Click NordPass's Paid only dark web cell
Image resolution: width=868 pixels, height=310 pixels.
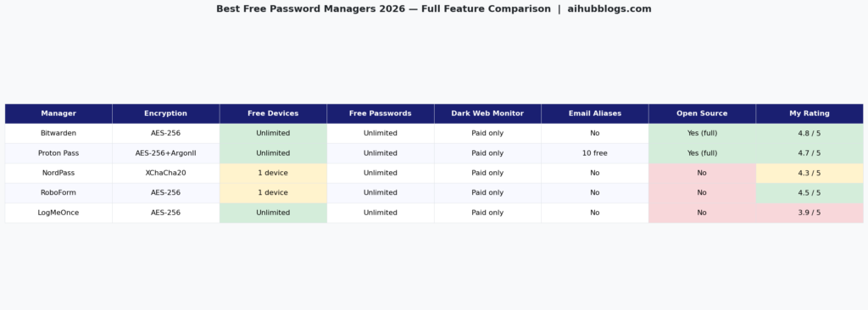pos(487,174)
